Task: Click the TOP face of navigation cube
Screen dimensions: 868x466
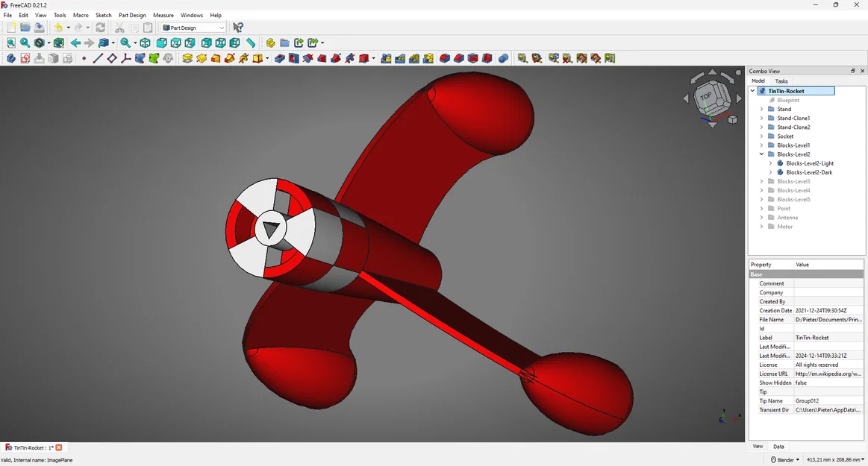Action: pyautogui.click(x=707, y=96)
